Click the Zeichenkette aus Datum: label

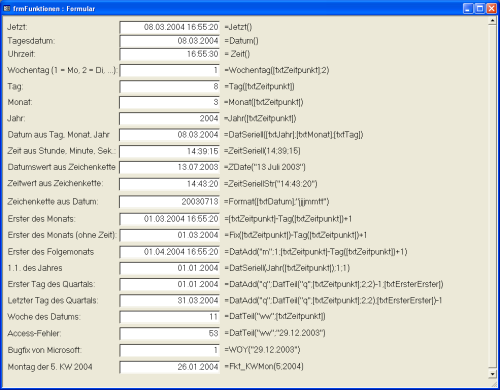[x=53, y=202]
